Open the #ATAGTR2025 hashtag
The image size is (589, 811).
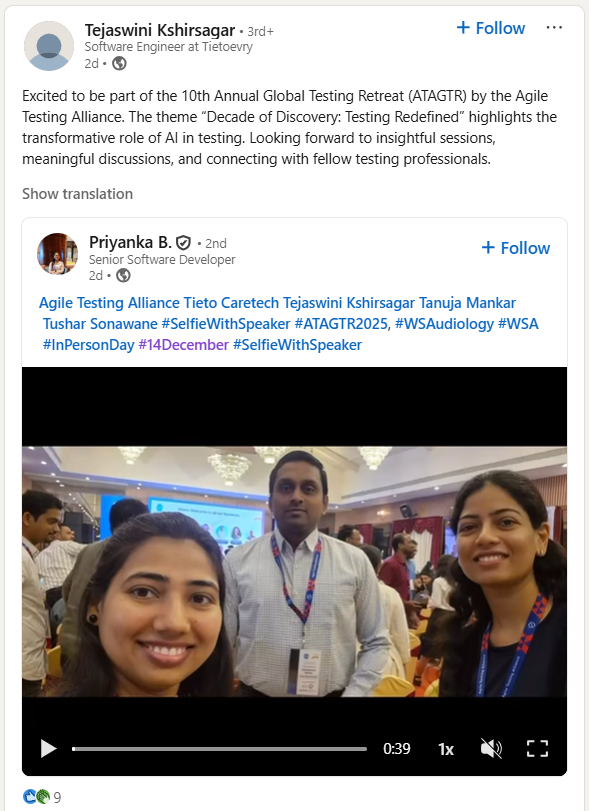(341, 324)
